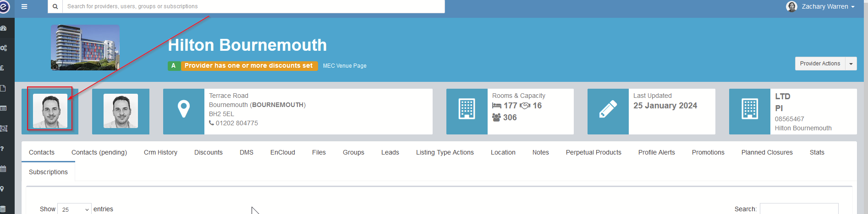
Task: Click the Terrace Road address line
Action: (x=229, y=96)
